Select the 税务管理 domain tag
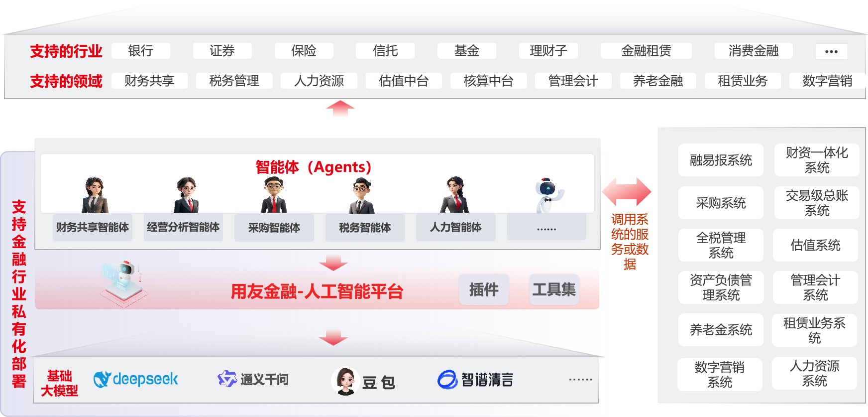Viewport: 868px width, 417px height. tap(234, 81)
